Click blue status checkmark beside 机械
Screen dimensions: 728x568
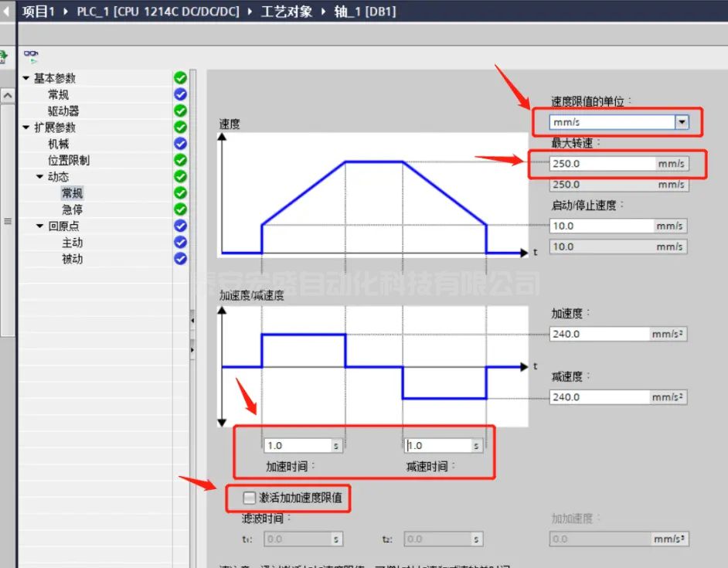click(180, 144)
